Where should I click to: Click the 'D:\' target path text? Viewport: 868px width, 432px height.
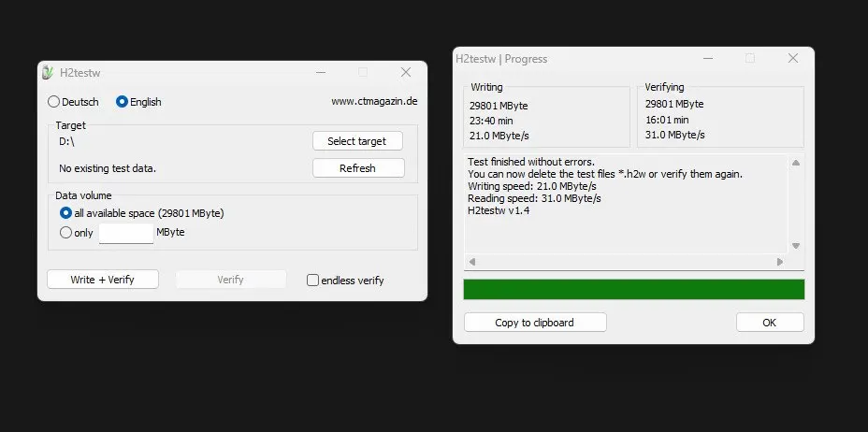click(66, 141)
